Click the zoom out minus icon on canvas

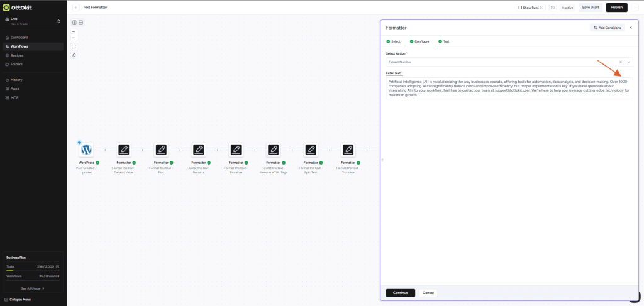(74, 38)
